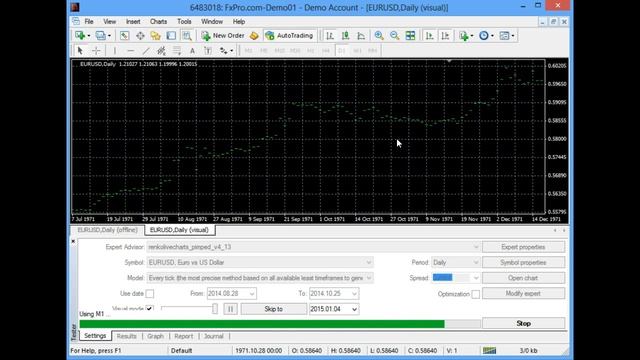Open MetaEditor from the toolbar

(254, 36)
